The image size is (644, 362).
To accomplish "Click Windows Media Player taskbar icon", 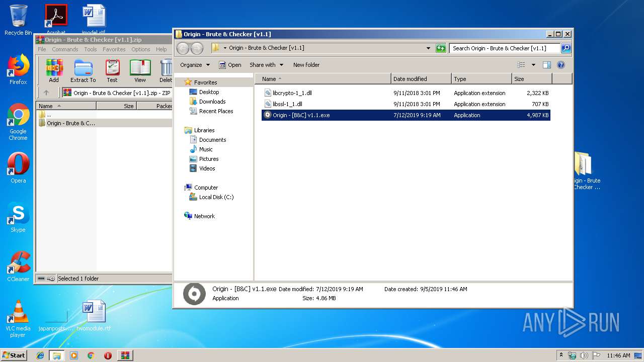I will click(74, 355).
